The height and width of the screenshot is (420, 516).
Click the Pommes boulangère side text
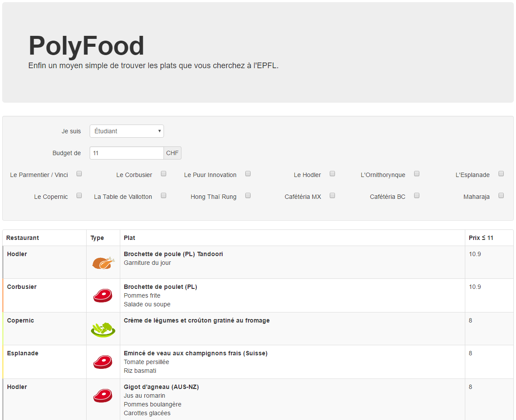(x=152, y=404)
